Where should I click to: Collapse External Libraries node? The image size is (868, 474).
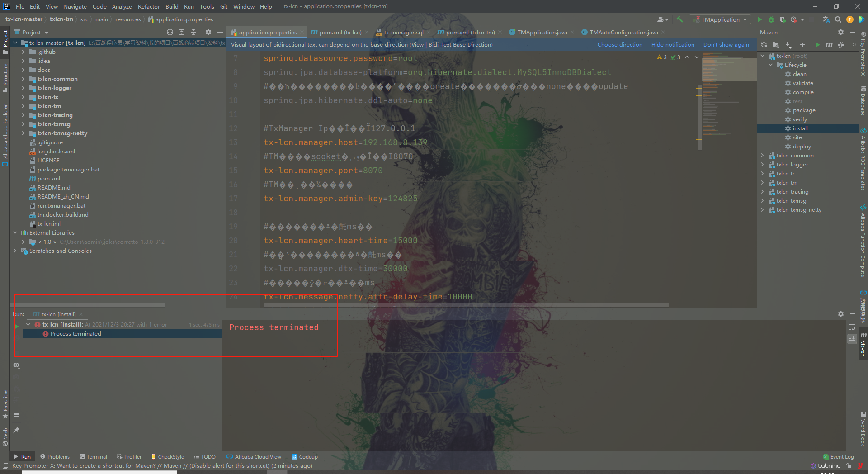15,232
